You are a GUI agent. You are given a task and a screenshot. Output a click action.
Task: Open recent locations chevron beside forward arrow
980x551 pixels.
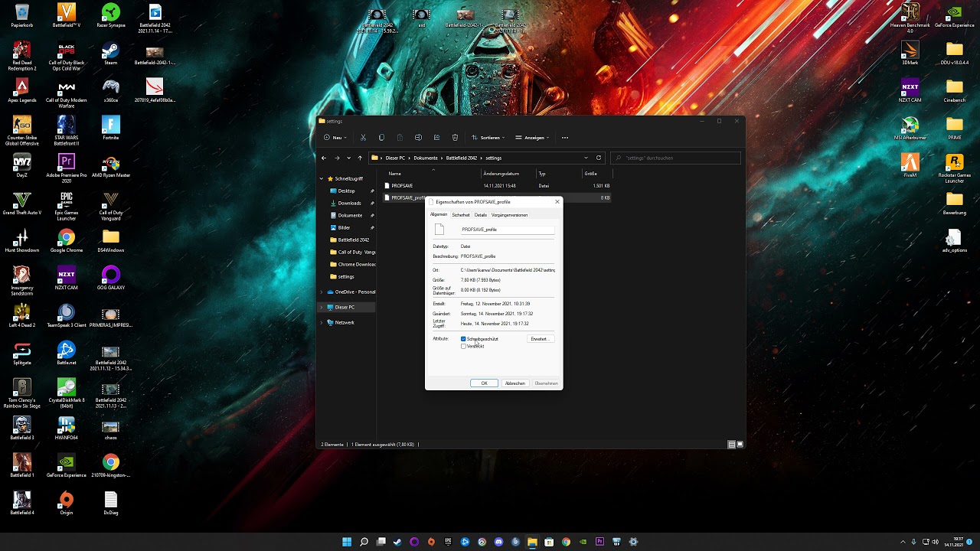[349, 158]
